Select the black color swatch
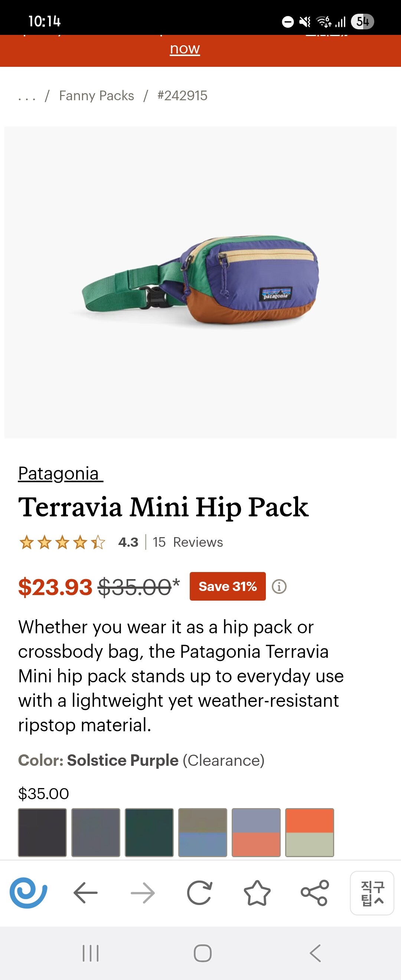This screenshot has height=980, width=401. coord(42,832)
